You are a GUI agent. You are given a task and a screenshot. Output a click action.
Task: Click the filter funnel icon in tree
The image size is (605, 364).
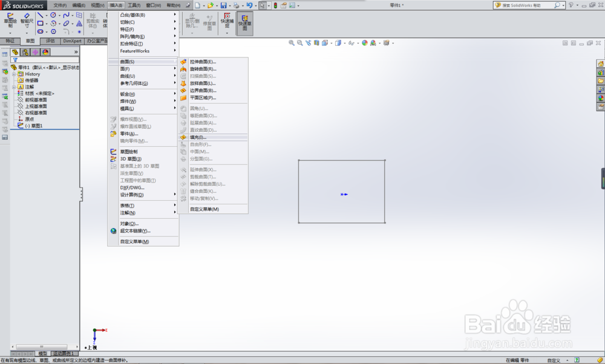pyautogui.click(x=15, y=60)
